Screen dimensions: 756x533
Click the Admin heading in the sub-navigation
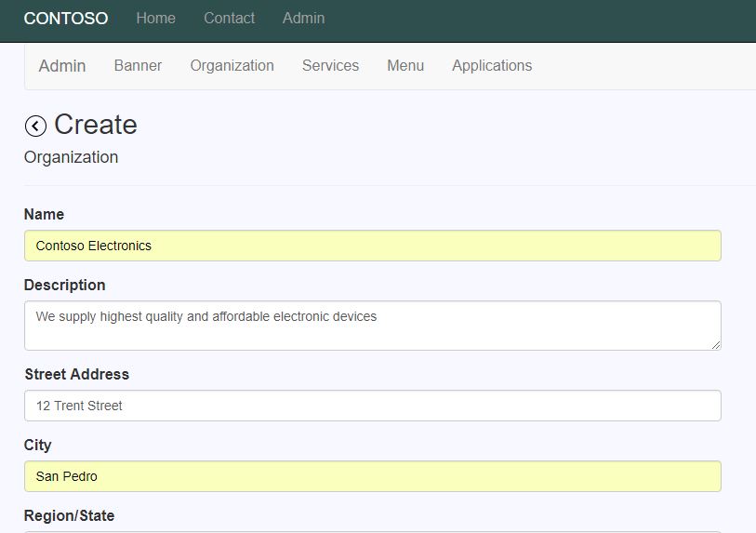click(62, 66)
